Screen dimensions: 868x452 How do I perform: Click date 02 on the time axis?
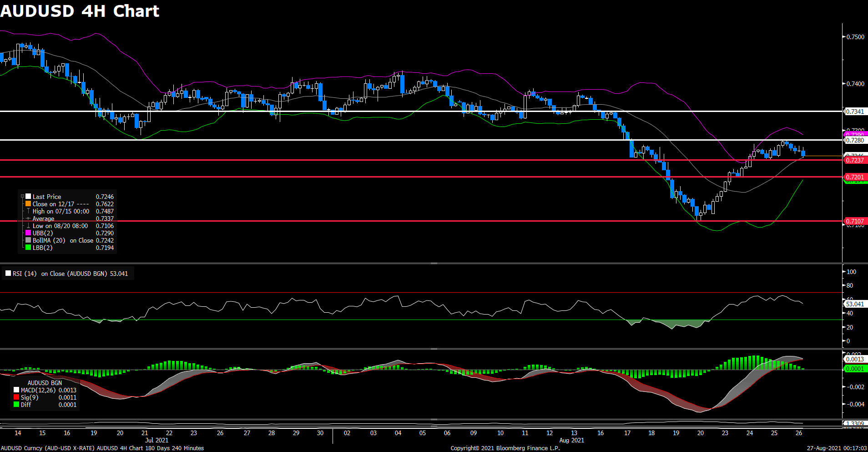347,433
